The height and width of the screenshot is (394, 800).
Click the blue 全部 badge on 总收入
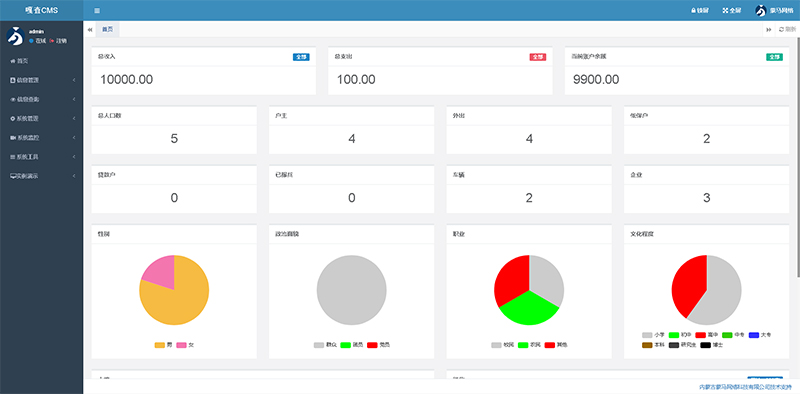coord(301,57)
